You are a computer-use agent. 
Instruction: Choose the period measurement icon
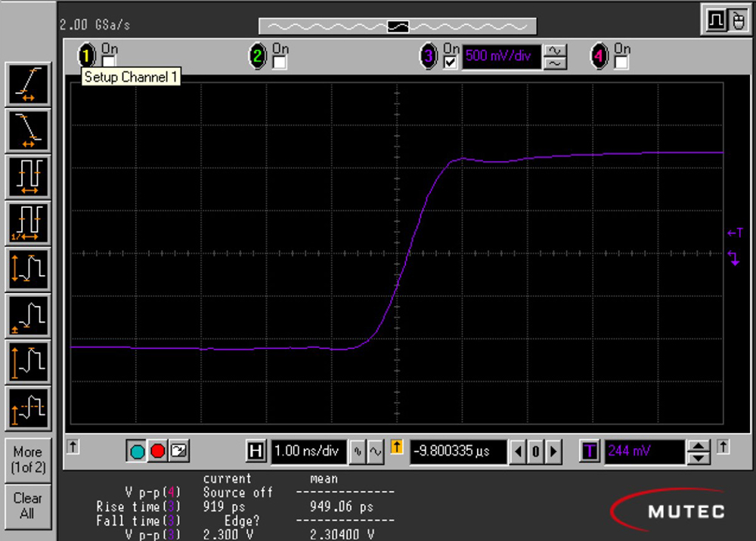click(x=29, y=177)
